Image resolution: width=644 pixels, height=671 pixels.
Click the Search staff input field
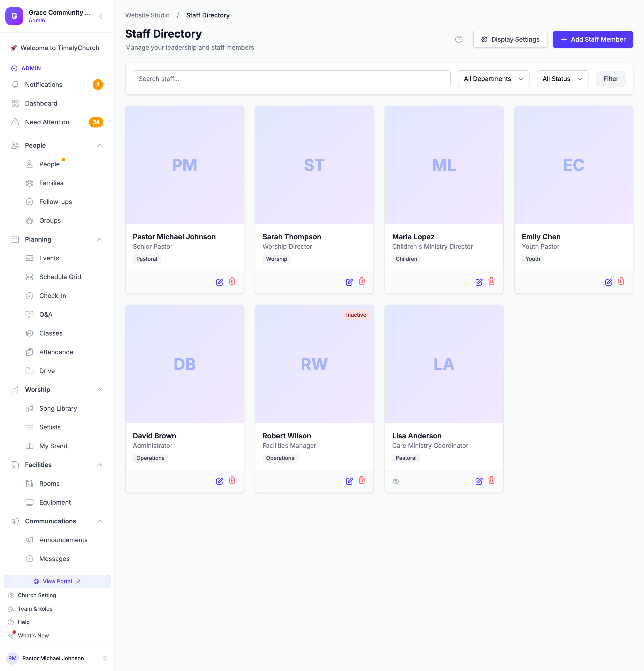click(x=291, y=79)
